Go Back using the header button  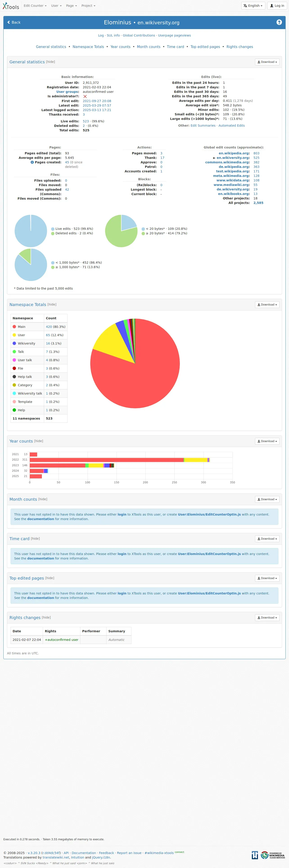[14, 23]
